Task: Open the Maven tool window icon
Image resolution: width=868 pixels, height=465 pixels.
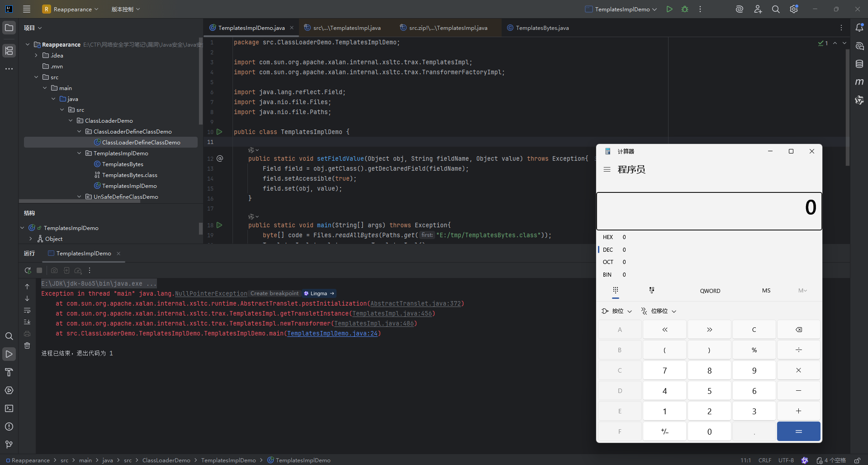Action: [859, 82]
